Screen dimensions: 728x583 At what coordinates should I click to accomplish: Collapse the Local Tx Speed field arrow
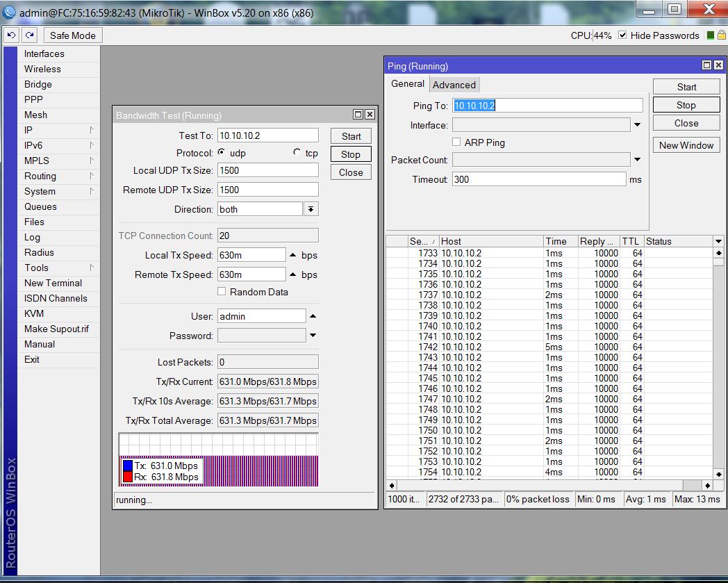tap(292, 255)
